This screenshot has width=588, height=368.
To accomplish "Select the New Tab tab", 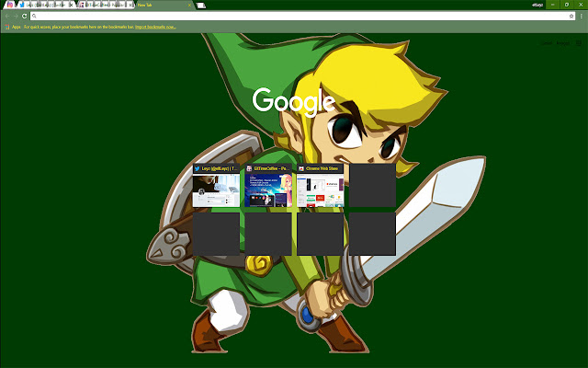I will click(164, 5).
